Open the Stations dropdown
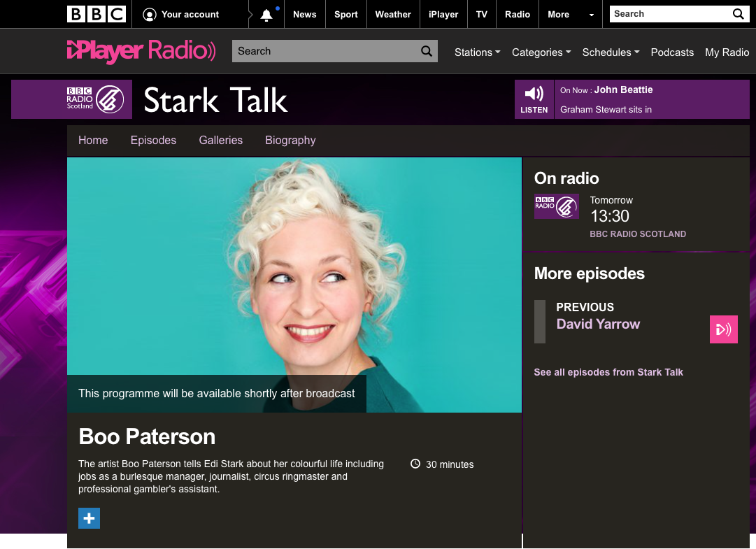Viewport: 756px width, 549px height. coord(478,52)
